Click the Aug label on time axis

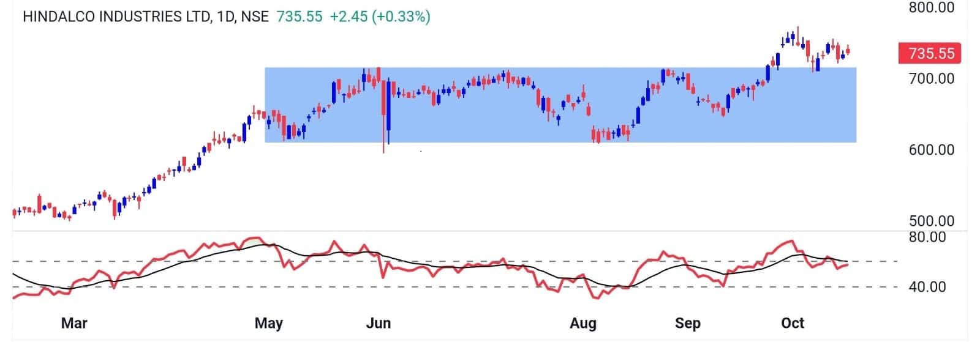click(582, 323)
